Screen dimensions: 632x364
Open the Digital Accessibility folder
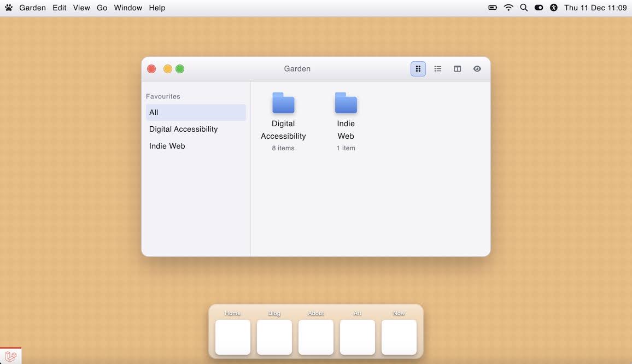(283, 103)
